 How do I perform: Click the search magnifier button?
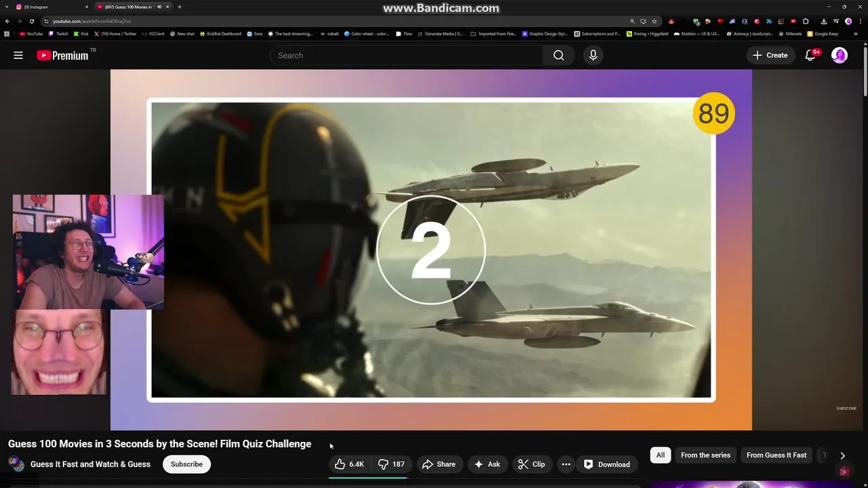pos(558,56)
